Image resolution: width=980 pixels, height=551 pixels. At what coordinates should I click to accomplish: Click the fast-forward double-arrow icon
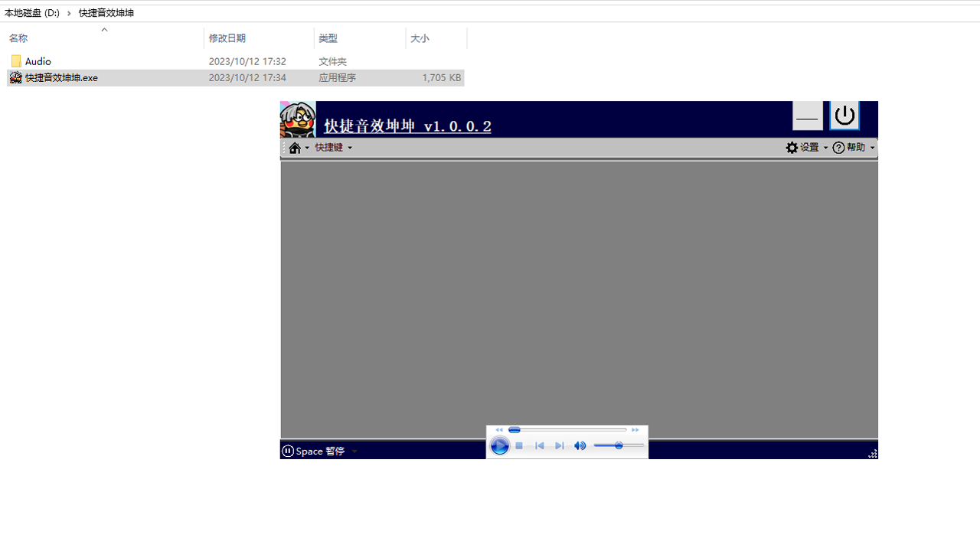(635, 430)
